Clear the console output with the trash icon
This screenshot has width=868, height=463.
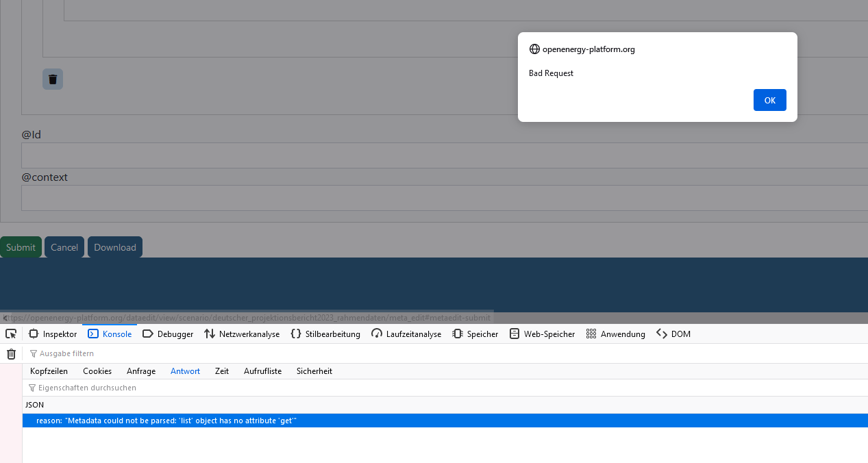click(x=10, y=353)
